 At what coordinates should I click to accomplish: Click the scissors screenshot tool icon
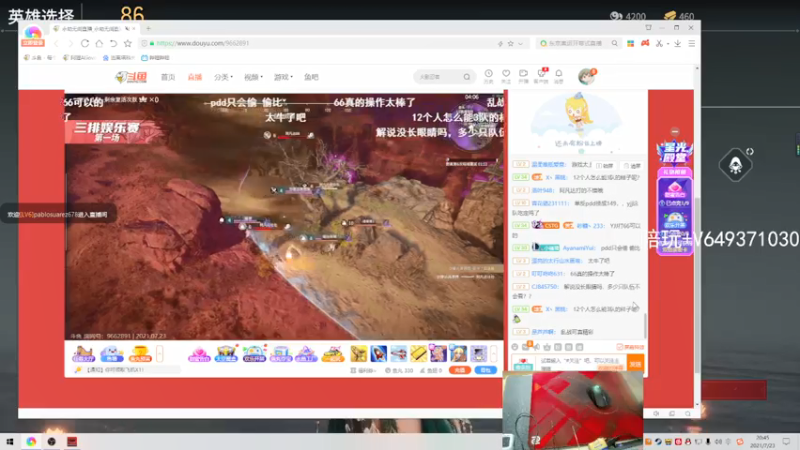(659, 43)
